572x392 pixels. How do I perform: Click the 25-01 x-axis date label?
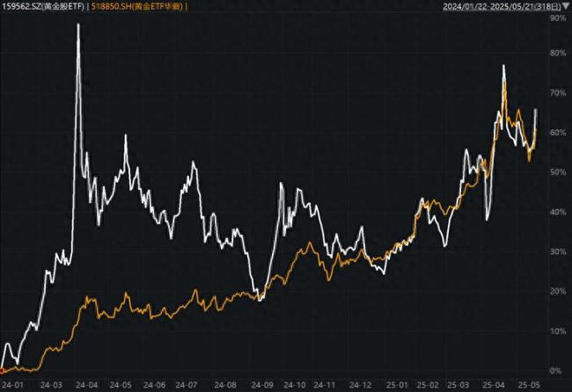[x=397, y=385]
